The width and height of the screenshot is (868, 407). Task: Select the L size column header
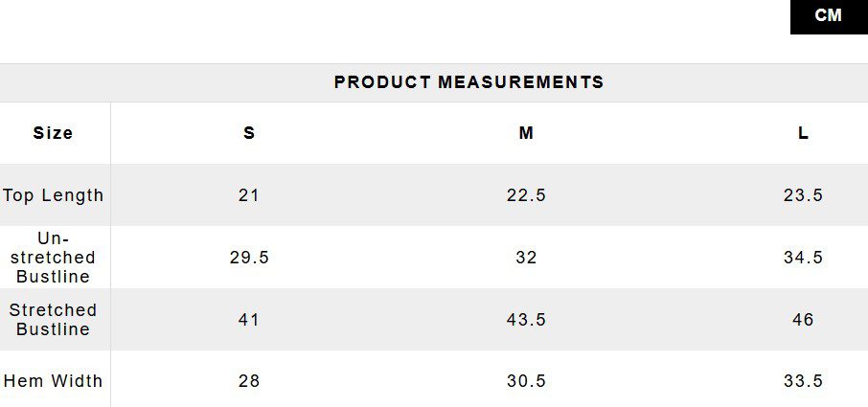[x=803, y=133]
